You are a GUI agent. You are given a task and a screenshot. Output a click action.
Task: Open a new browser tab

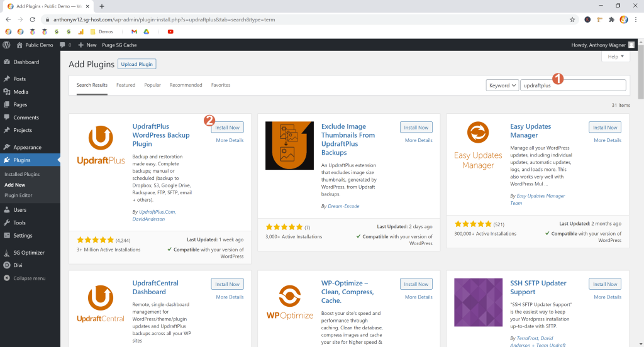click(x=102, y=6)
